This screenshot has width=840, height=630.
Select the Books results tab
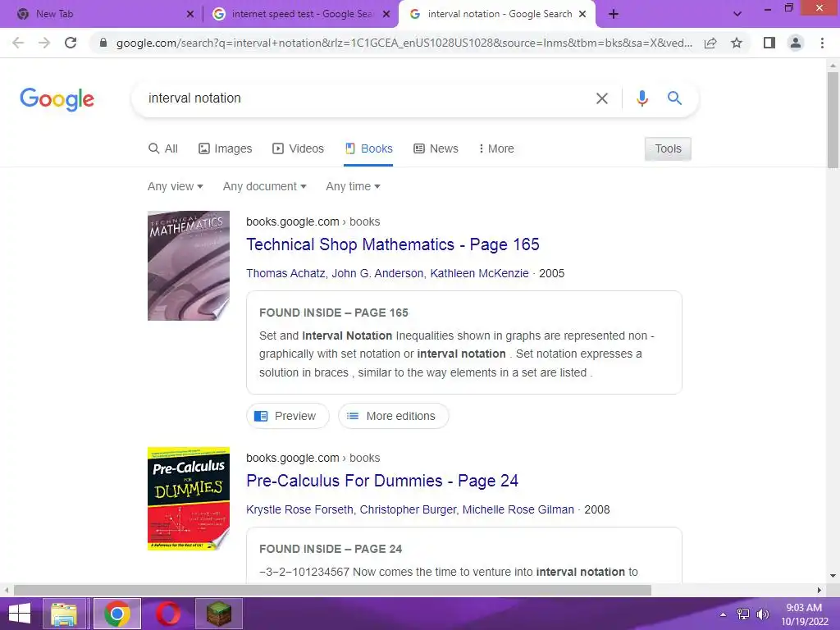coord(368,148)
